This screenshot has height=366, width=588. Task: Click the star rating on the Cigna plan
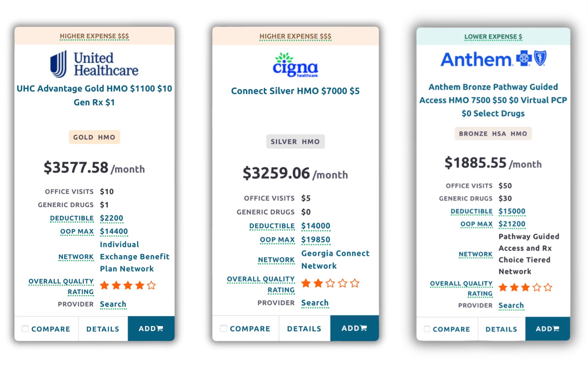tap(330, 283)
